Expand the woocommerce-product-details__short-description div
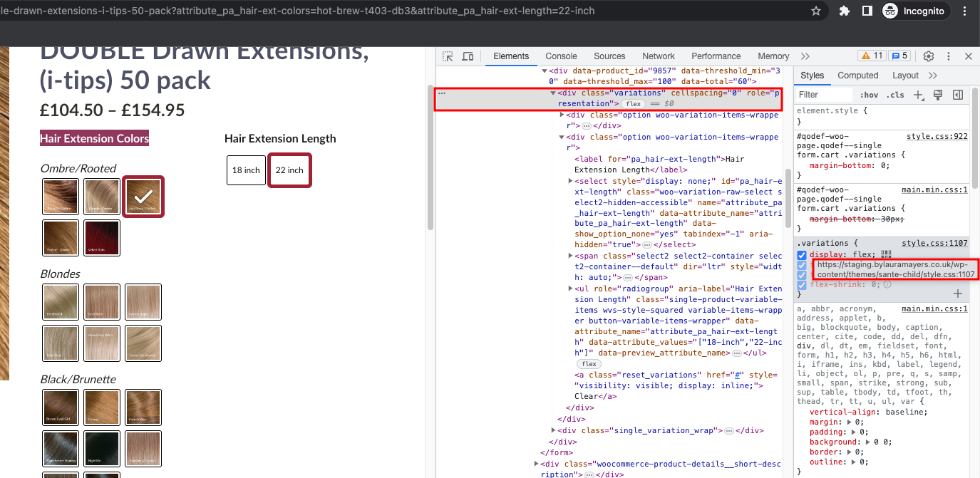 536,464
